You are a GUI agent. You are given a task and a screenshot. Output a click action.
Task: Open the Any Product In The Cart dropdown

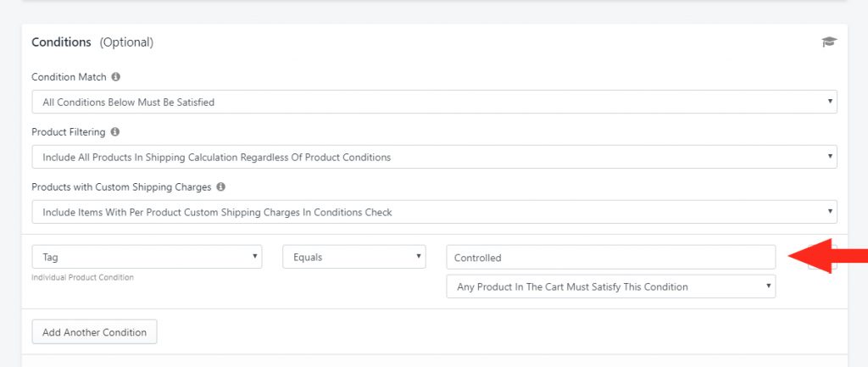point(611,286)
